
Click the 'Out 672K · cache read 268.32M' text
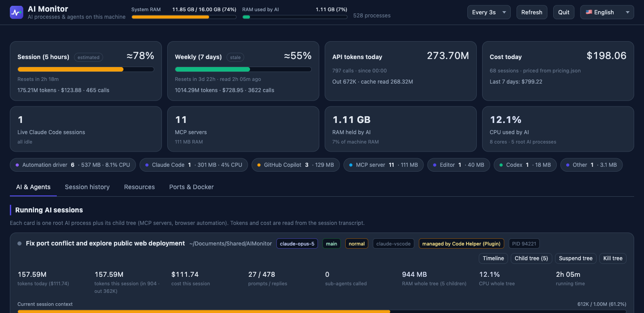coord(373,81)
